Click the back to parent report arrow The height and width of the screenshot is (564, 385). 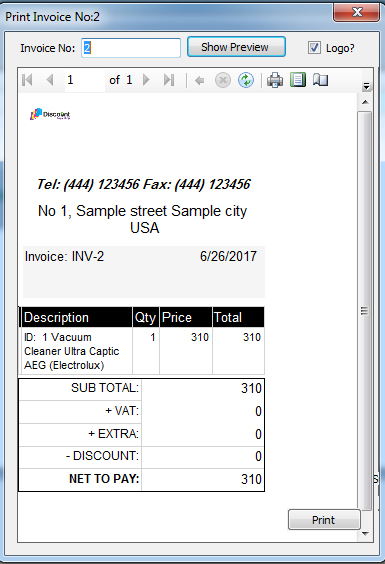[x=199, y=80]
